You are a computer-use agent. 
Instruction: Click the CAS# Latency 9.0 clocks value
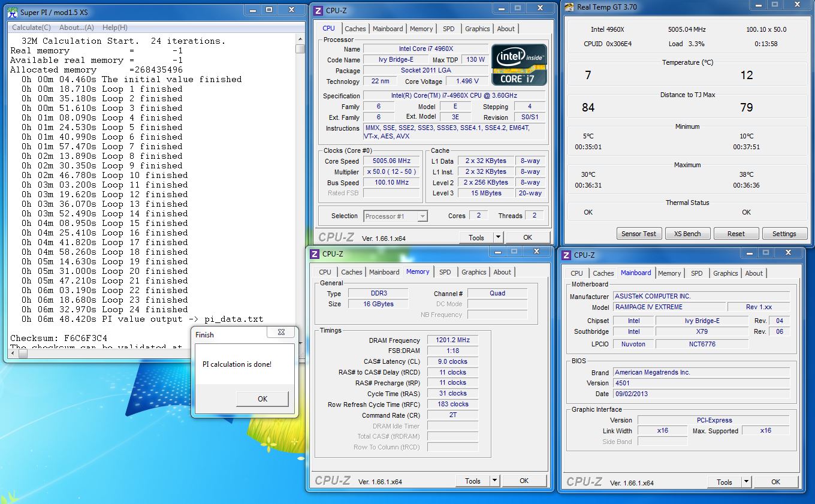452,362
